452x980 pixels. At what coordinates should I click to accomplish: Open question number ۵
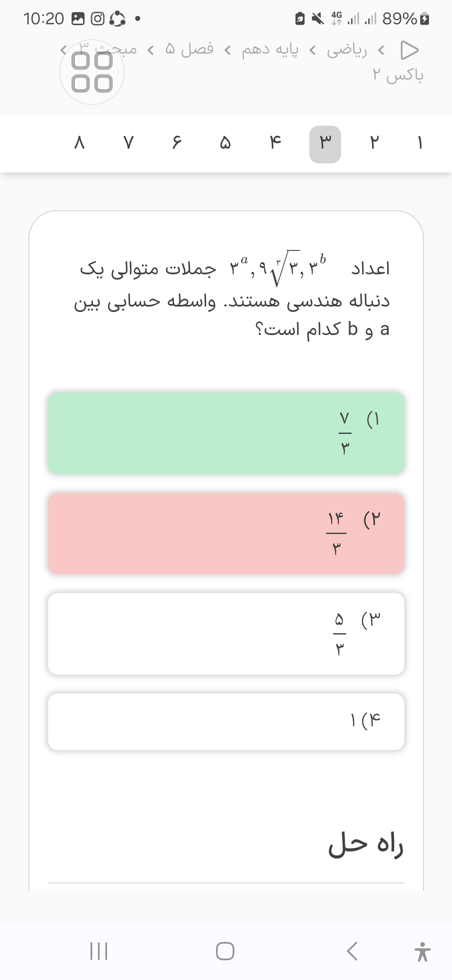[x=225, y=144]
